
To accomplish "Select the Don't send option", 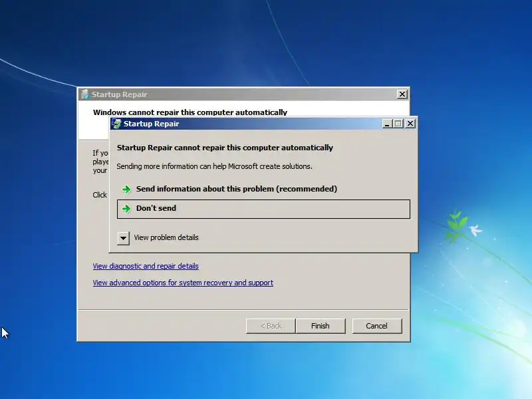I will [x=263, y=209].
